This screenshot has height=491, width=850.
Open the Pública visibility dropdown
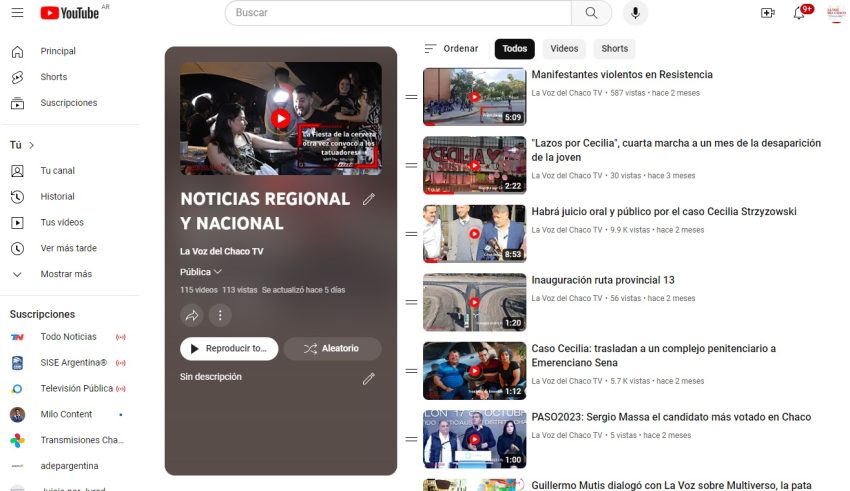(201, 272)
